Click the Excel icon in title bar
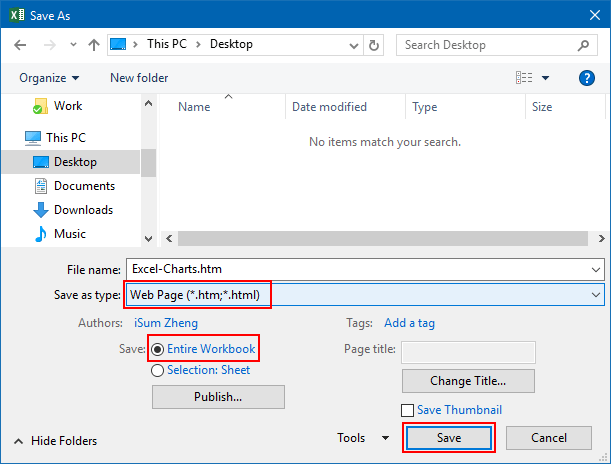The width and height of the screenshot is (611, 464). [17, 15]
